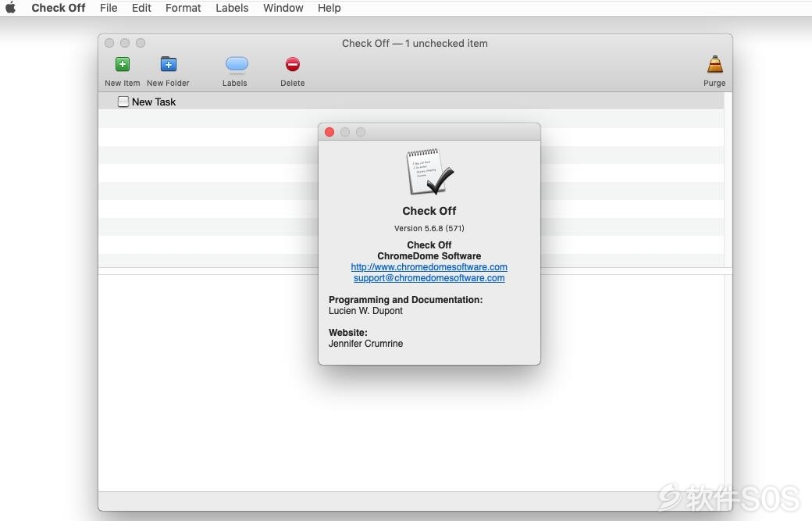Viewport: 812px width, 521px height.
Task: Click the main window title 'Check Off — 1 unchecked item'
Action: tap(415, 44)
